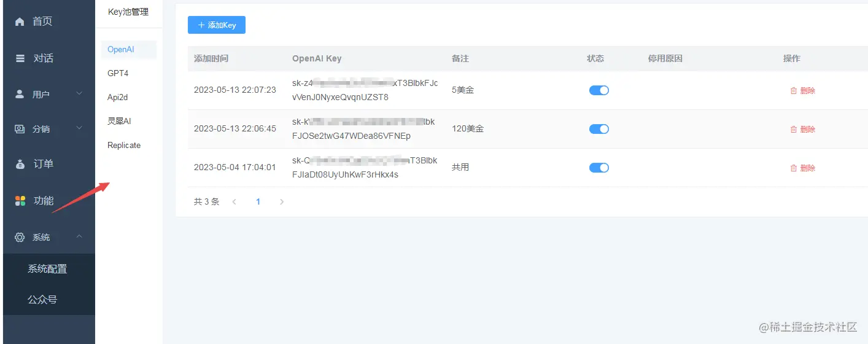
Task: Go to previous page arrow
Action: click(x=234, y=201)
